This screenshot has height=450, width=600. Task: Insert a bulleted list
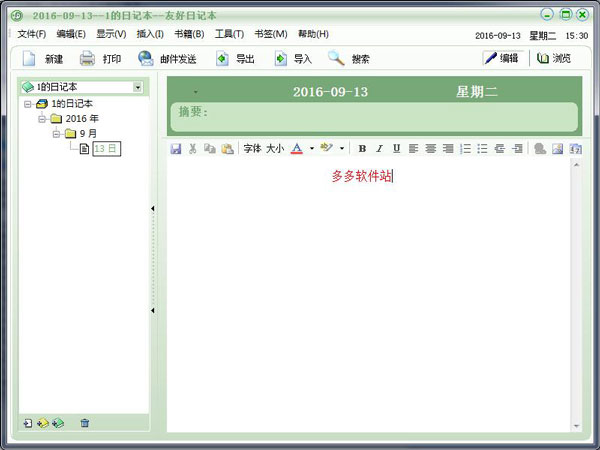[x=483, y=148]
